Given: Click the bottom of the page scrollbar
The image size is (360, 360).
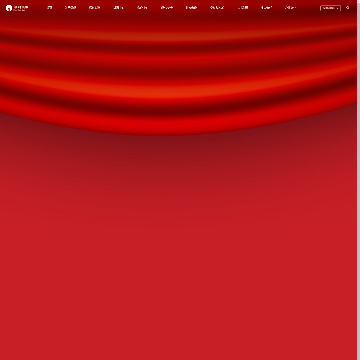Looking at the screenshot, I should pos(358,357).
